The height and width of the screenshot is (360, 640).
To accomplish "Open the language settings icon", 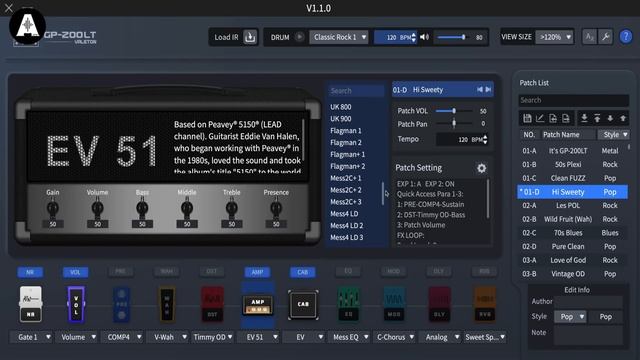I will click(x=589, y=37).
